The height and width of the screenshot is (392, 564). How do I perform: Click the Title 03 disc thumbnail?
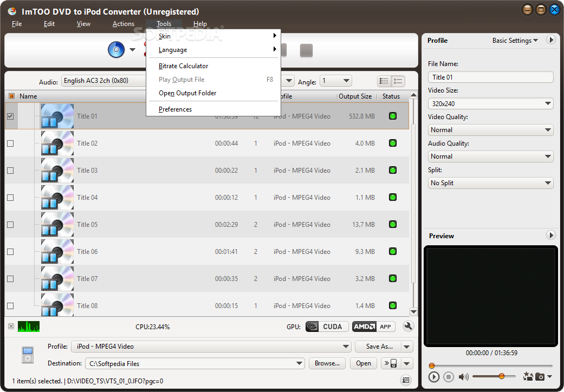57,171
